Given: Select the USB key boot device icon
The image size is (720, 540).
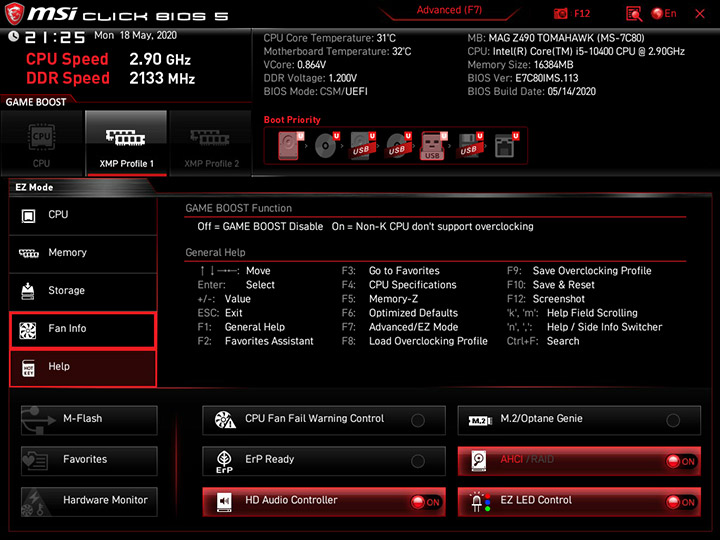Looking at the screenshot, I should click(433, 146).
